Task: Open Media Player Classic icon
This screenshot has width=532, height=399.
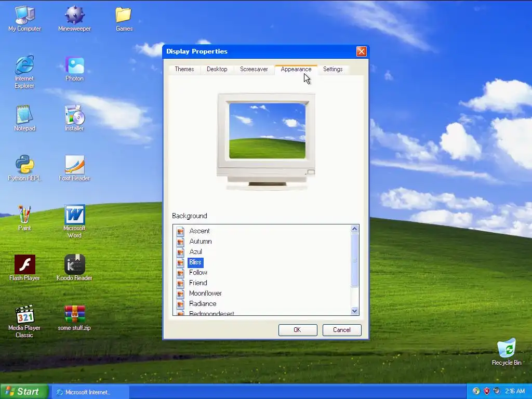Action: coord(24,321)
